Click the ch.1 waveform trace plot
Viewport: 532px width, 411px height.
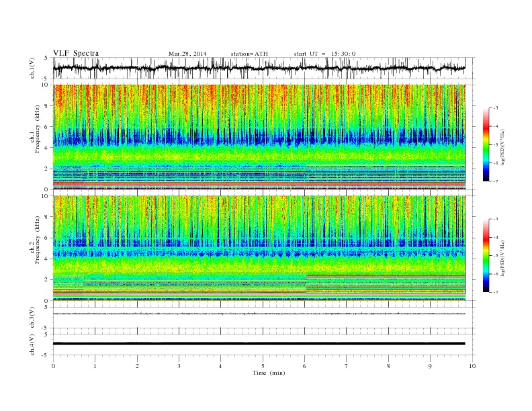[259, 68]
